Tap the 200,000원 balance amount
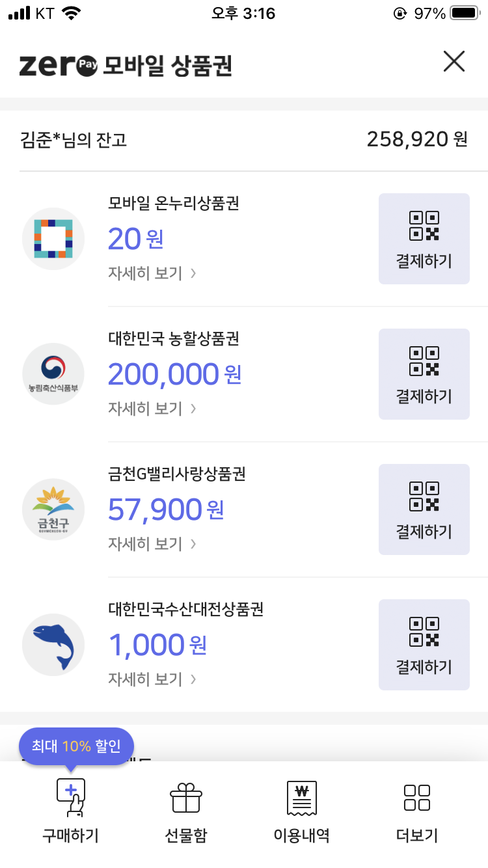 point(174,374)
